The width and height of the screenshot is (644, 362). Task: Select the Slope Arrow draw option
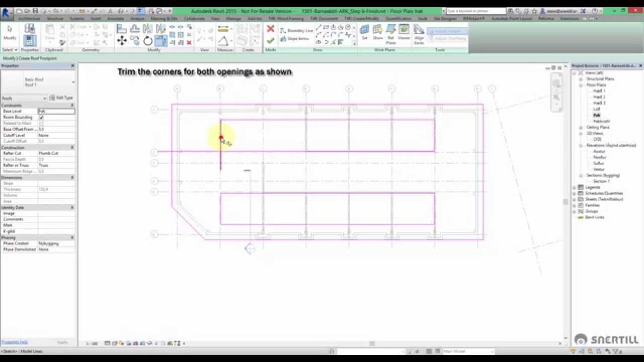[x=295, y=39]
